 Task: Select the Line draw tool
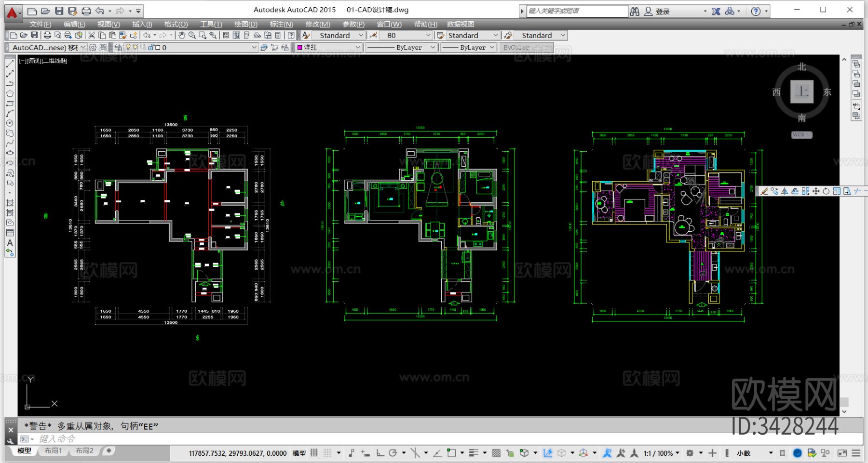tap(10, 64)
